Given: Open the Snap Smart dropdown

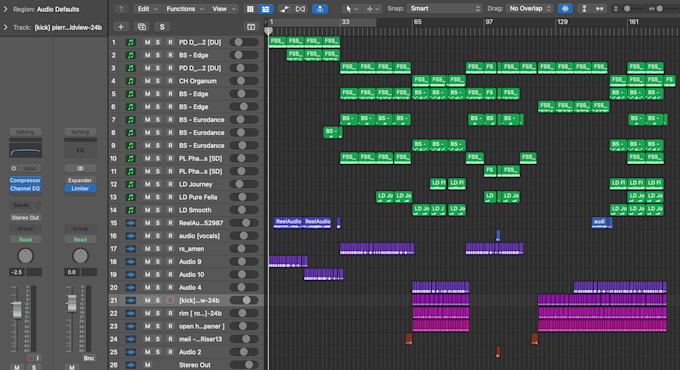Looking at the screenshot, I should [445, 9].
